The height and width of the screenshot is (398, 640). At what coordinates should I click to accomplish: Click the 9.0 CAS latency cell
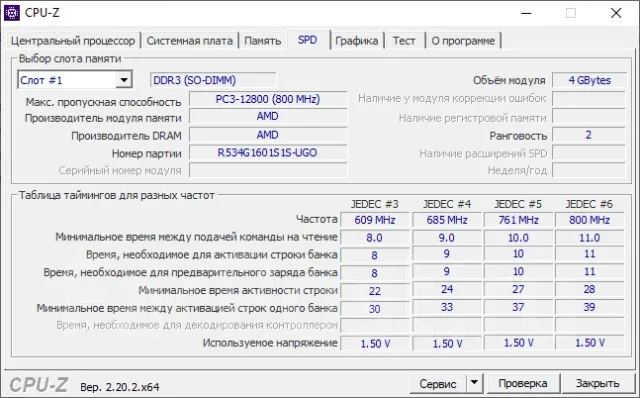click(x=447, y=238)
